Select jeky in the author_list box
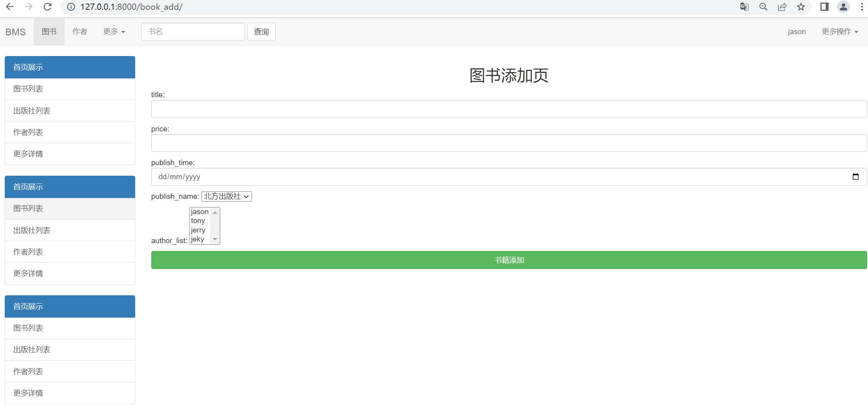This screenshot has height=409, width=868. click(x=200, y=239)
